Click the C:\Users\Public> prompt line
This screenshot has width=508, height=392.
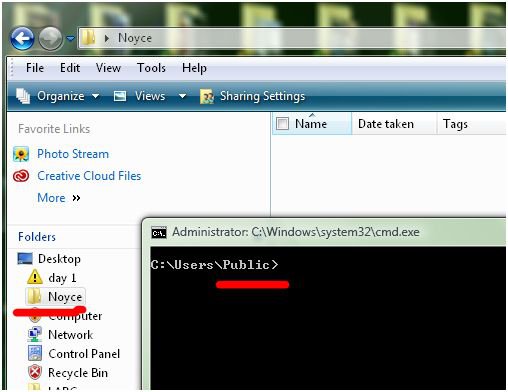214,265
